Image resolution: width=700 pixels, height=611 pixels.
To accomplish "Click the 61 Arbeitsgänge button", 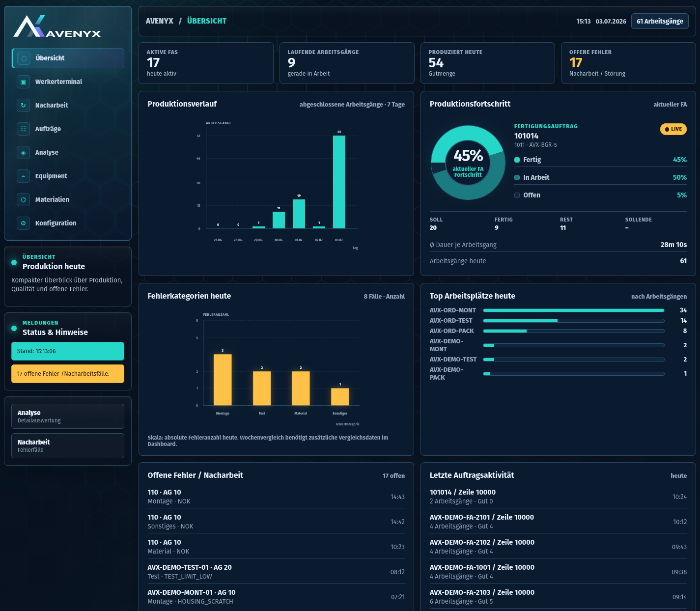I will [660, 21].
